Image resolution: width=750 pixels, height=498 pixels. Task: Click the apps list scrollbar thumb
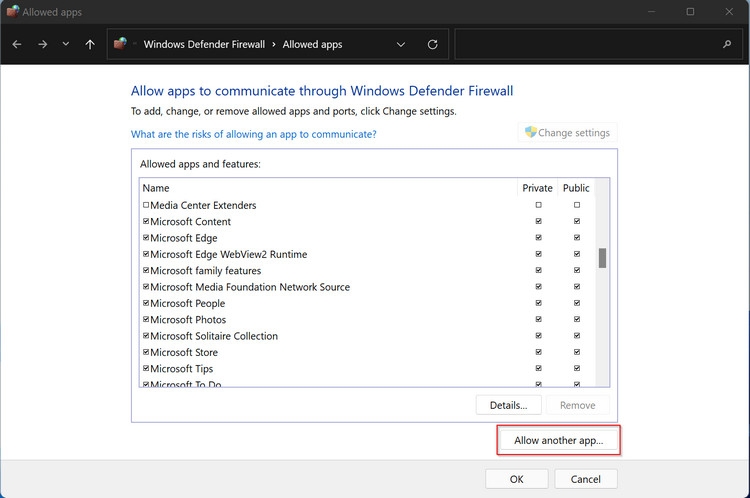[x=602, y=258]
